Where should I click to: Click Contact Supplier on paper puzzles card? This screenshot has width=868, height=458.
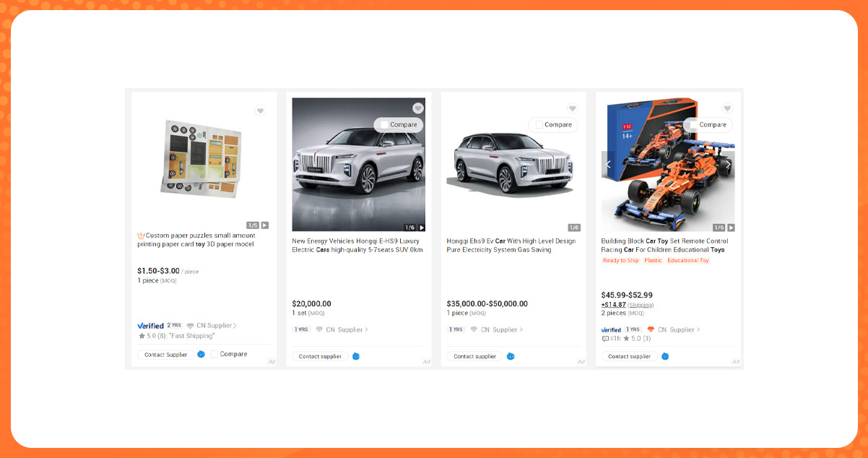click(x=165, y=355)
